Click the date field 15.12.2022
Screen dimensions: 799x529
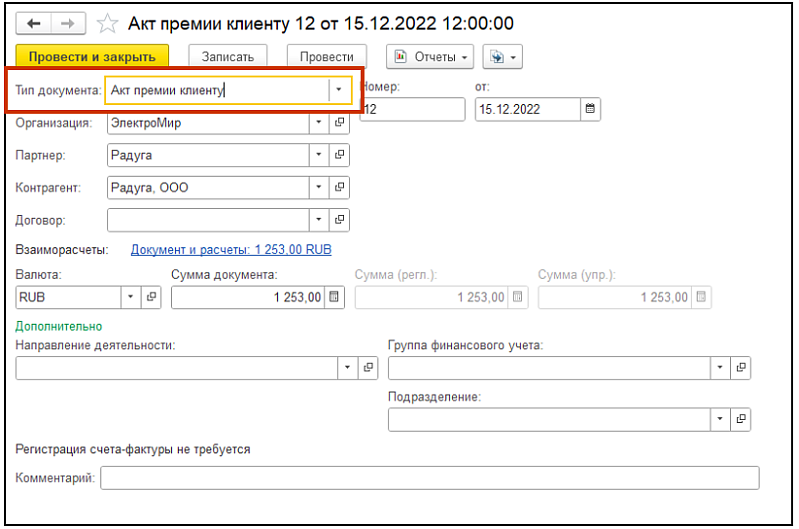click(x=528, y=109)
